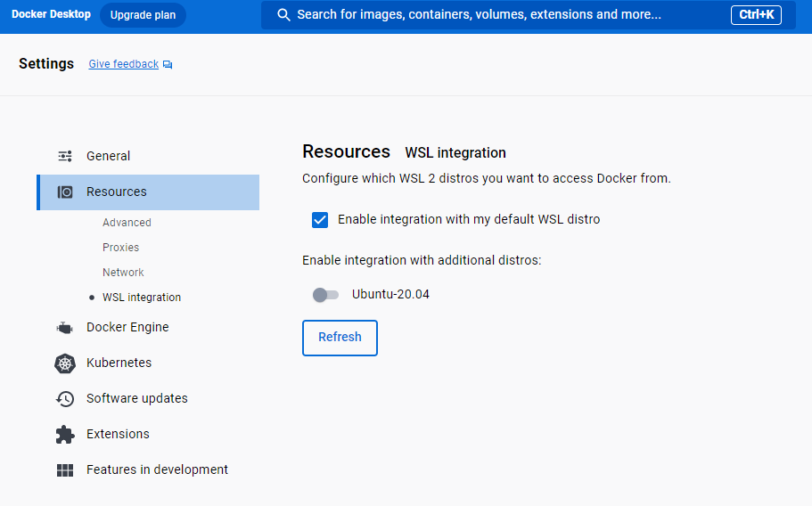Click the Docker Engine whale icon
Image resolution: width=812 pixels, height=506 pixels.
(x=65, y=328)
